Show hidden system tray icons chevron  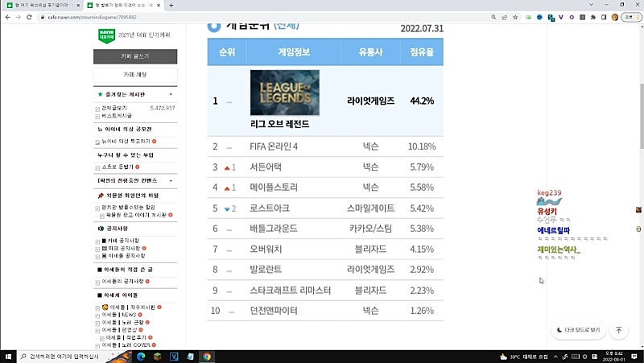pyautogui.click(x=555, y=357)
